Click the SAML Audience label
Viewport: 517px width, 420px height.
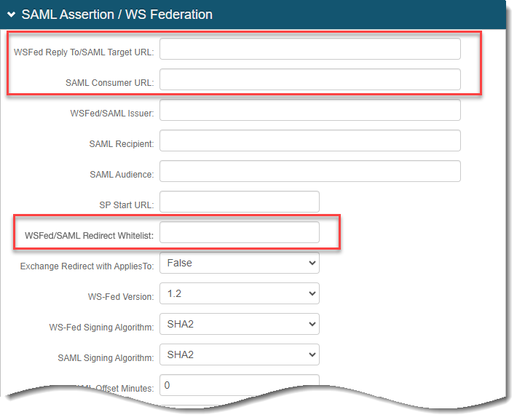tap(122, 175)
